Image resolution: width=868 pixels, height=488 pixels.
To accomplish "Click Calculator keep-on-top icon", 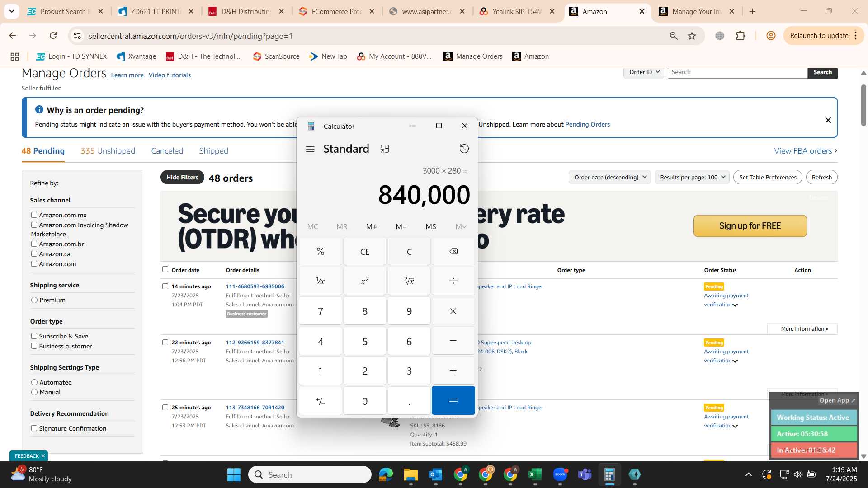I will pos(385,149).
